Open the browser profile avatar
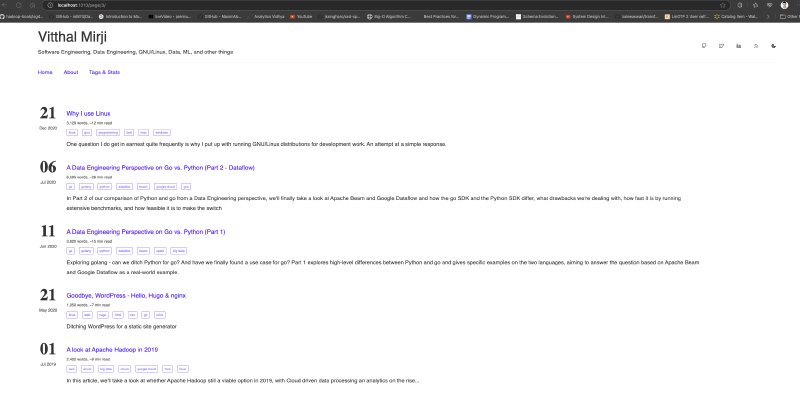The width and height of the screenshot is (800, 394). pyautogui.click(x=784, y=5)
